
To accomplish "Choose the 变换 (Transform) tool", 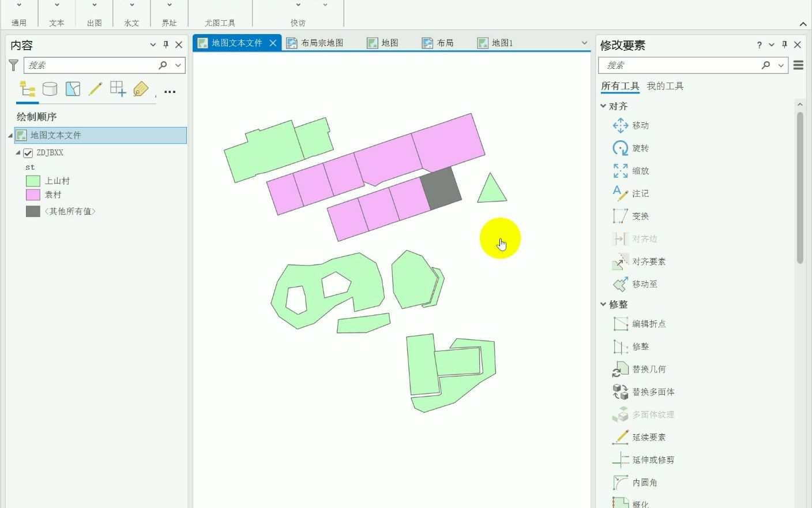I will [630, 216].
